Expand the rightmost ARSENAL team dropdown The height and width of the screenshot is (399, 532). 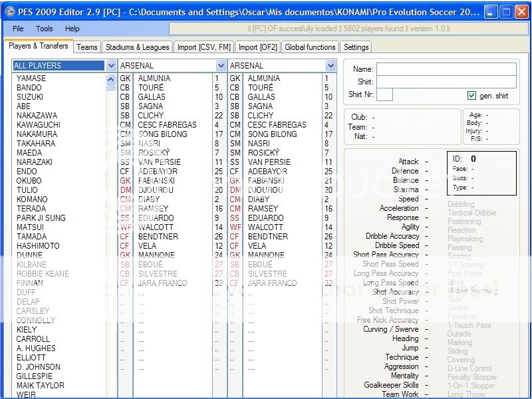click(x=331, y=65)
